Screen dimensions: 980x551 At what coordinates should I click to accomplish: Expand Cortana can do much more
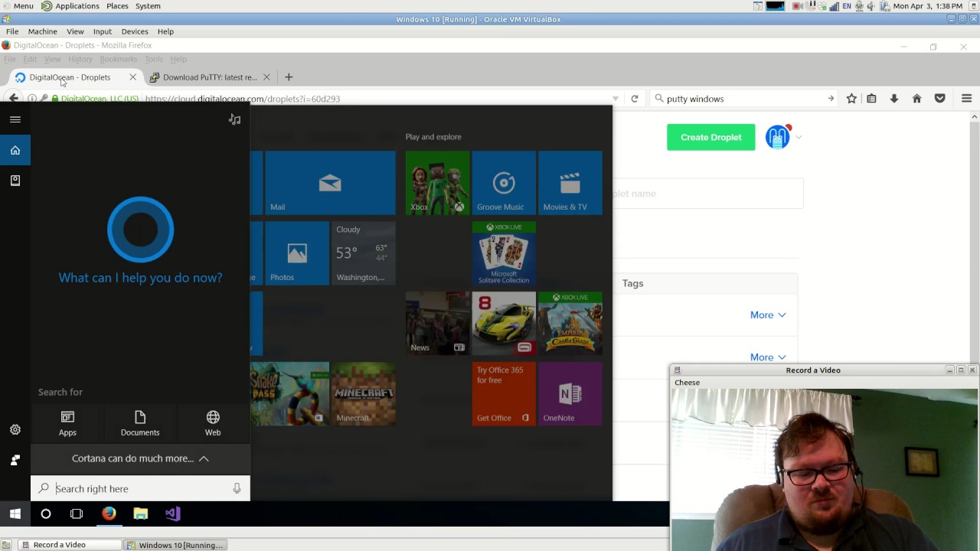140,458
